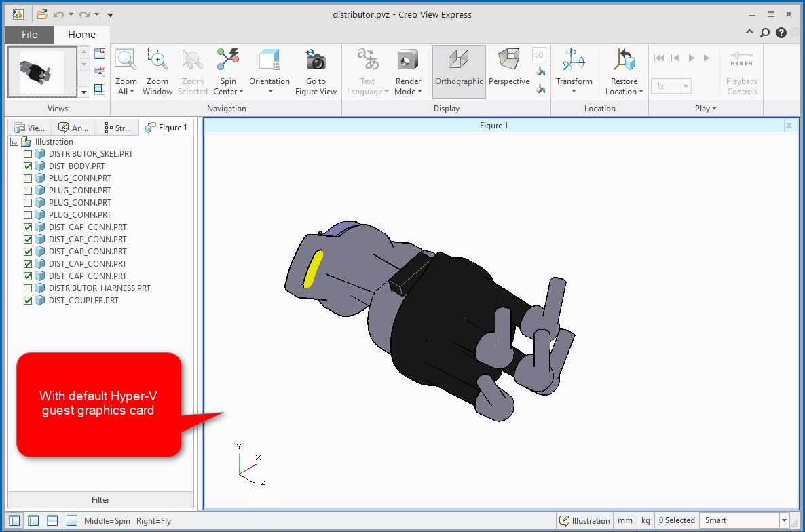The height and width of the screenshot is (532, 805).
Task: Open the Redo history dropdown arrow
Action: pyautogui.click(x=96, y=15)
